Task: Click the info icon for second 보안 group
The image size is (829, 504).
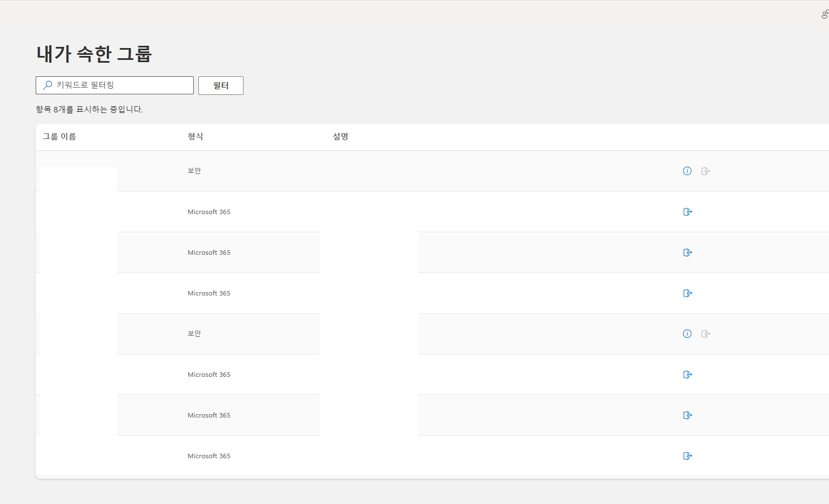Action: pos(687,334)
